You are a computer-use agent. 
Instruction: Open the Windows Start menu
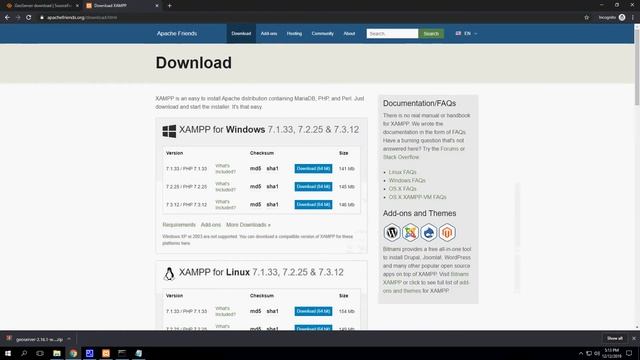(8, 353)
